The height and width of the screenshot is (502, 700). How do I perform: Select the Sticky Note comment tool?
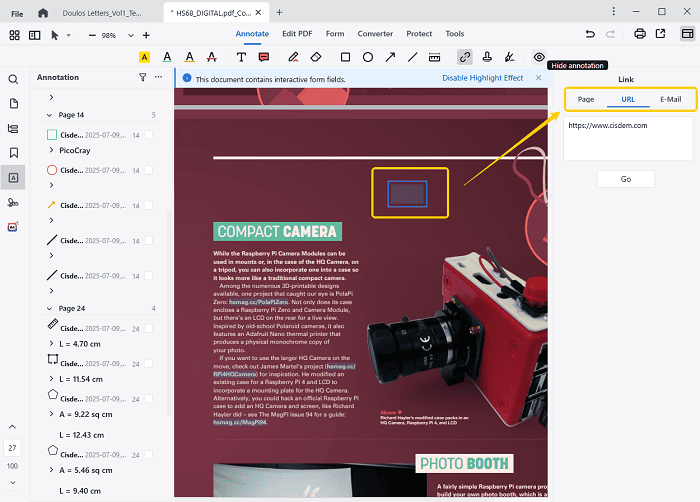coord(262,57)
